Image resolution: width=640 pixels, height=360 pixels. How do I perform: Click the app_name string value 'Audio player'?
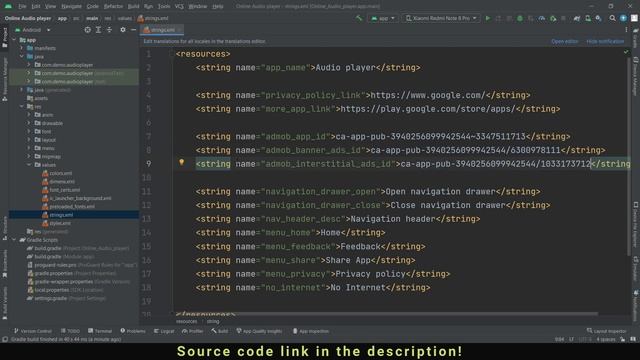[345, 67]
